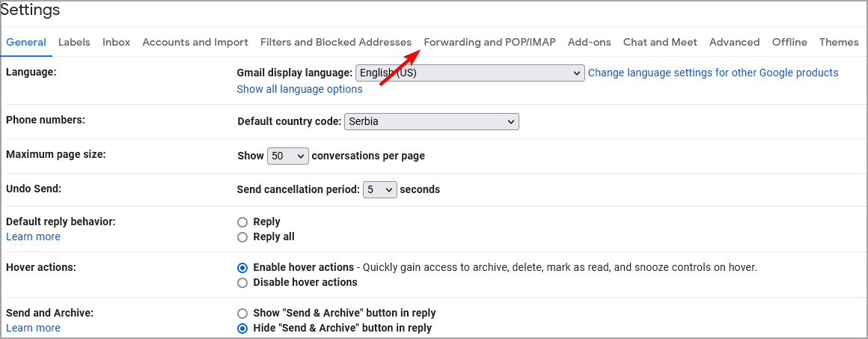
Task: Switch to the Add-ons tab
Action: [590, 42]
